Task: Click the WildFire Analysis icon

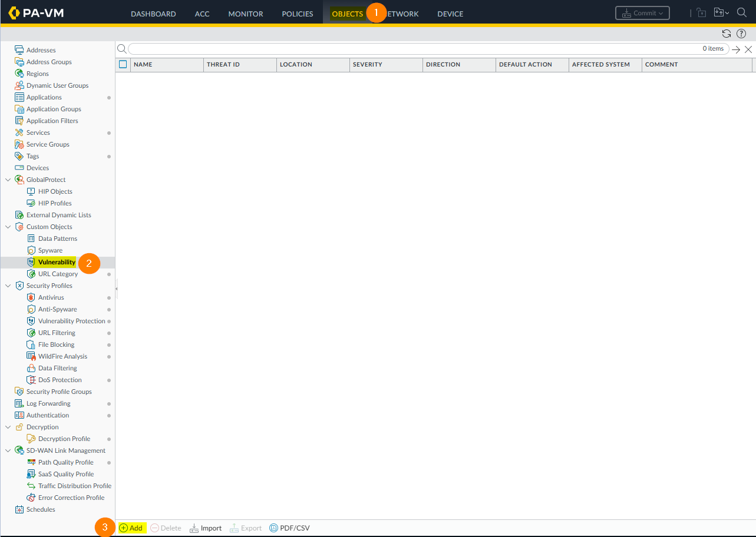Action: pos(31,356)
